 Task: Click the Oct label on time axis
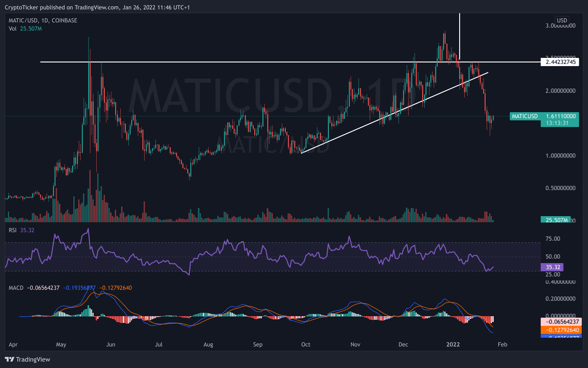[306, 344]
